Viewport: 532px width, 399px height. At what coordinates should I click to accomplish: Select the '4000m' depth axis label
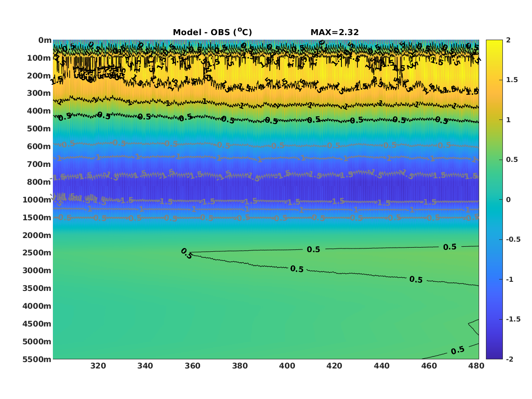click(37, 306)
